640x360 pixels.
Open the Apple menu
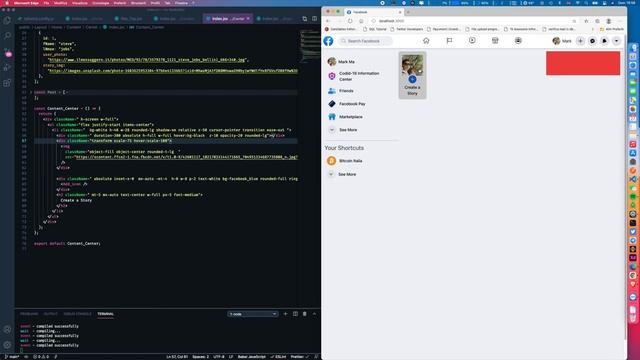pyautogui.click(x=7, y=3)
